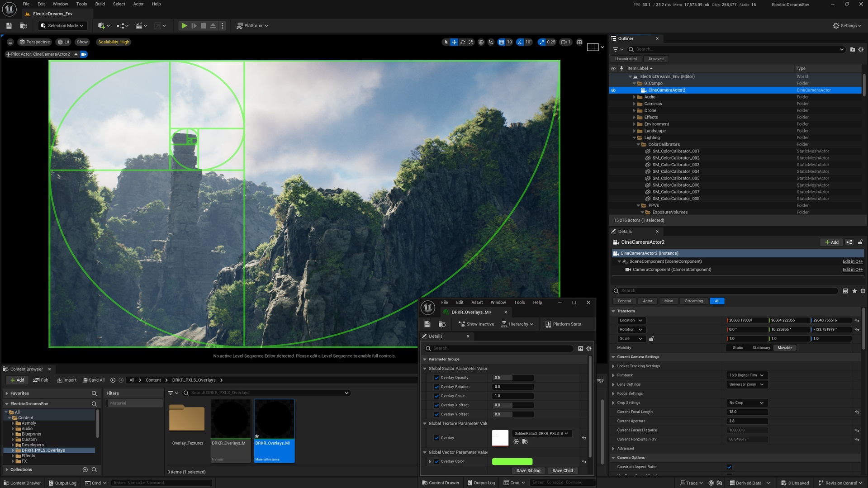868x488 pixels.
Task: Click the eject pilot actor icon
Action: coord(76,54)
